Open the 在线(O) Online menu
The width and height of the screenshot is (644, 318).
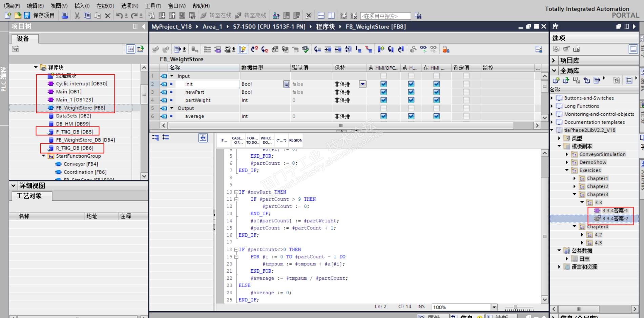105,6
